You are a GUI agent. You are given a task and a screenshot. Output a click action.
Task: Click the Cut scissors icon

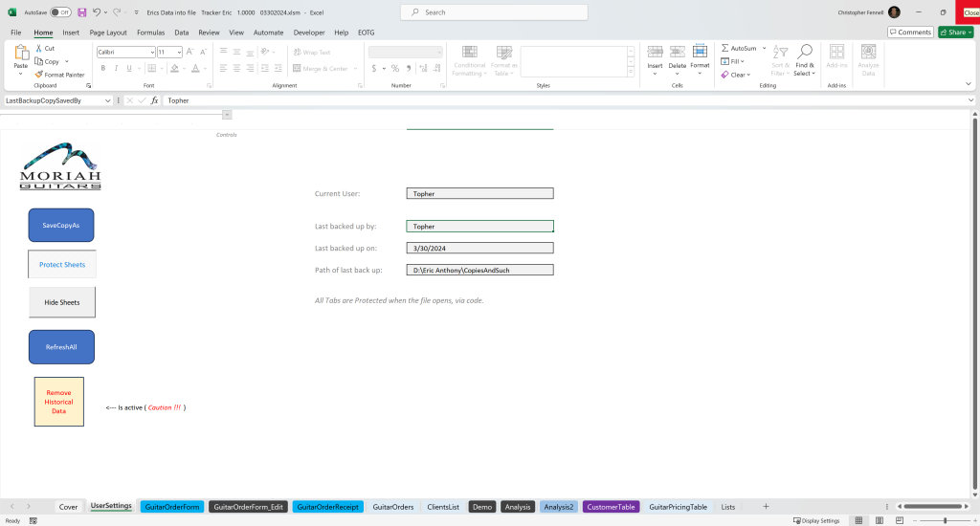coord(38,48)
